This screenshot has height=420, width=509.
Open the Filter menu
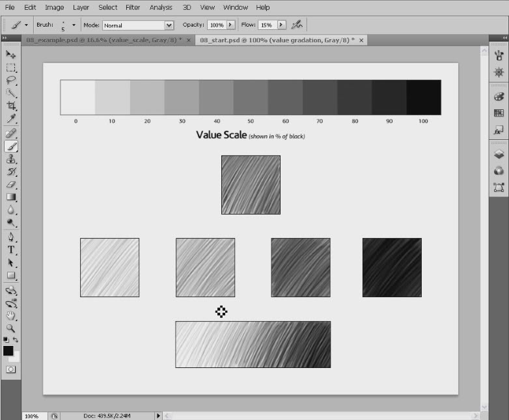(x=133, y=7)
